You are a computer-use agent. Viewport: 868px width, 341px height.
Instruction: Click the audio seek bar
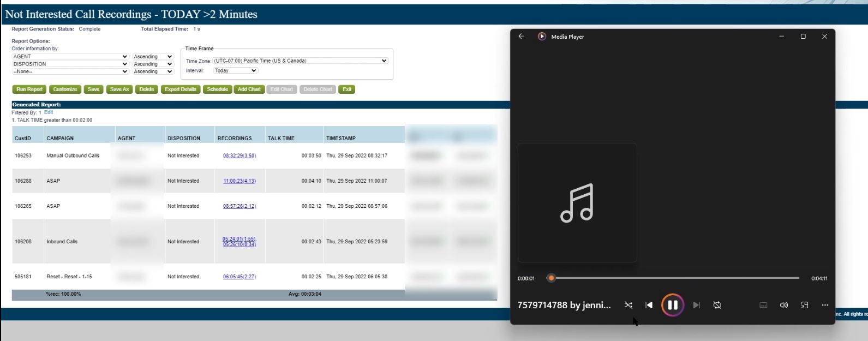tap(677, 278)
